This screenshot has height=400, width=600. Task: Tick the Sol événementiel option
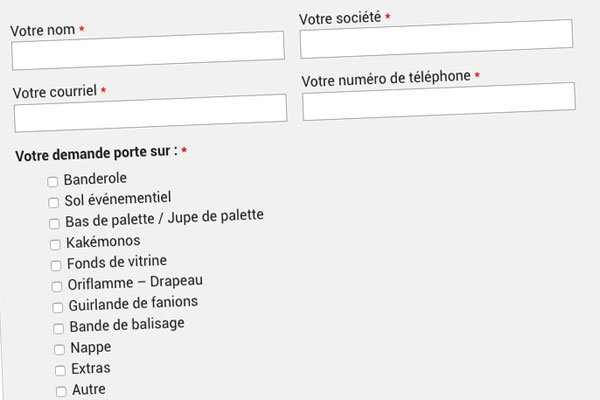[x=54, y=202]
